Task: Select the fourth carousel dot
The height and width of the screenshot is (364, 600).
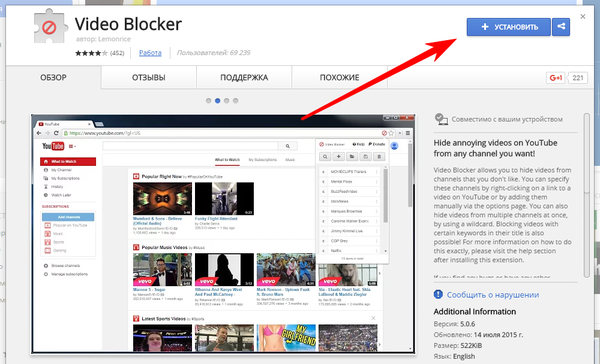Action: [236, 101]
